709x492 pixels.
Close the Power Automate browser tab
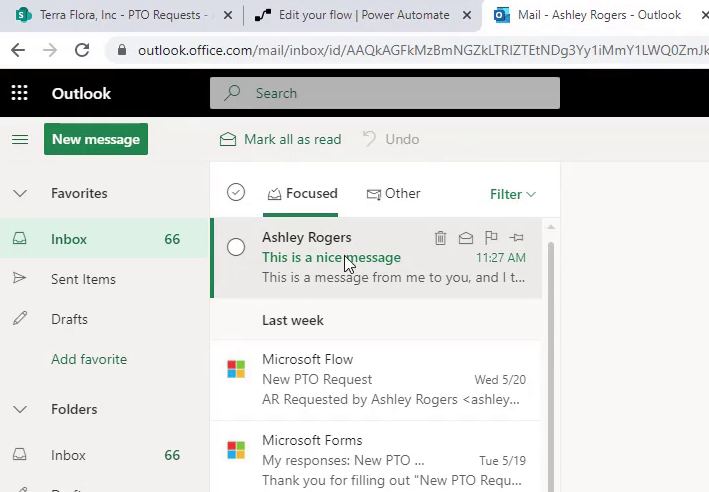(x=467, y=15)
